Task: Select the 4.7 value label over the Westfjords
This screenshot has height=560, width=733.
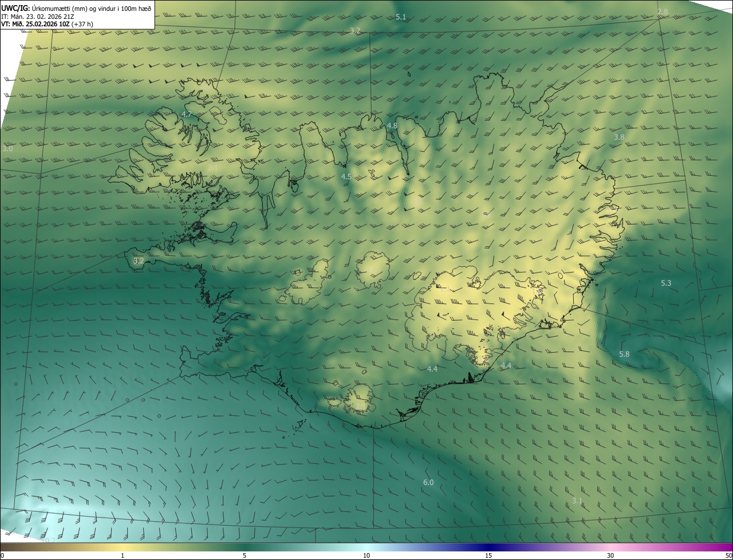Action: tap(186, 115)
